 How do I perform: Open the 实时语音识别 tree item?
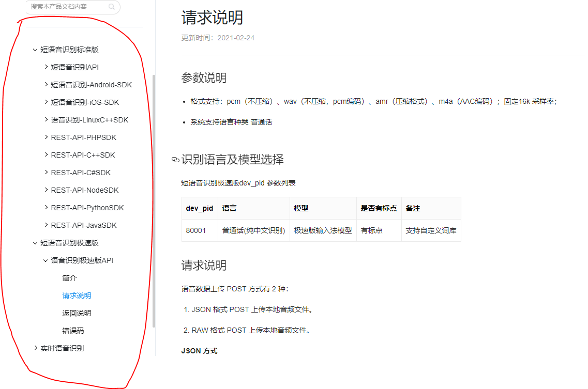[x=62, y=349]
